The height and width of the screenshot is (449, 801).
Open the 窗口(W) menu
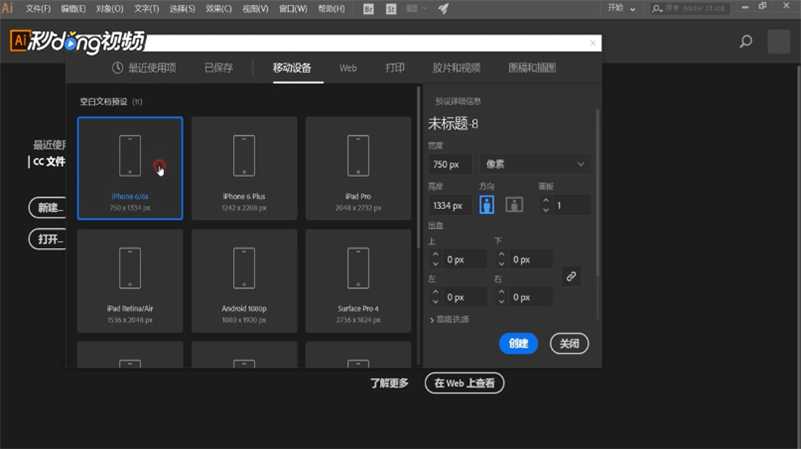[x=293, y=9]
